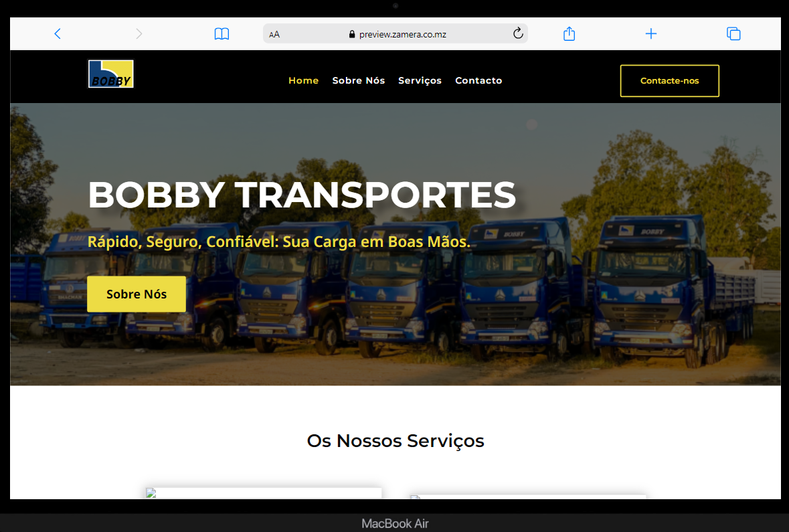Open the share sheet icon
This screenshot has width=789, height=532.
[x=569, y=33]
